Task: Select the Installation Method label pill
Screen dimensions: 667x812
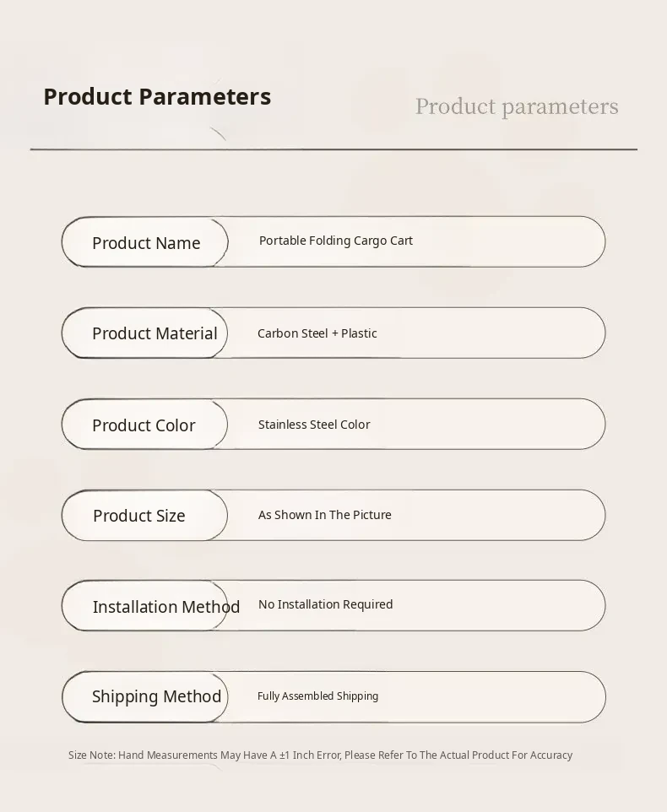Action: (x=145, y=607)
